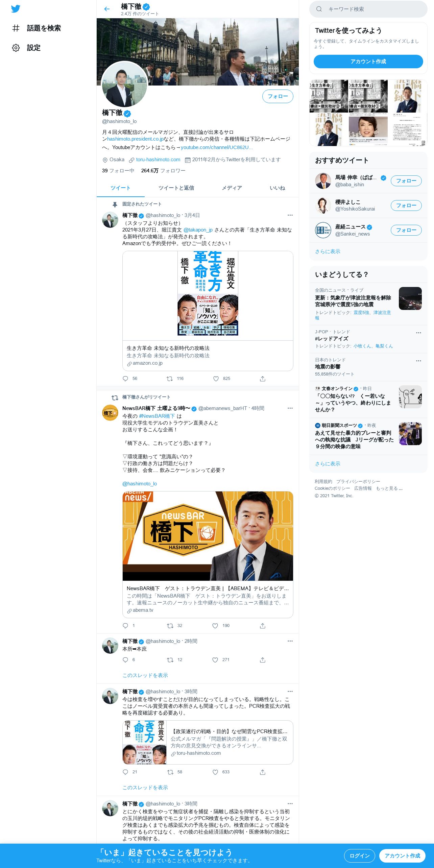Reply to the NewsBAR橋下 tweet
The image size is (434, 868).
pyautogui.click(x=125, y=626)
